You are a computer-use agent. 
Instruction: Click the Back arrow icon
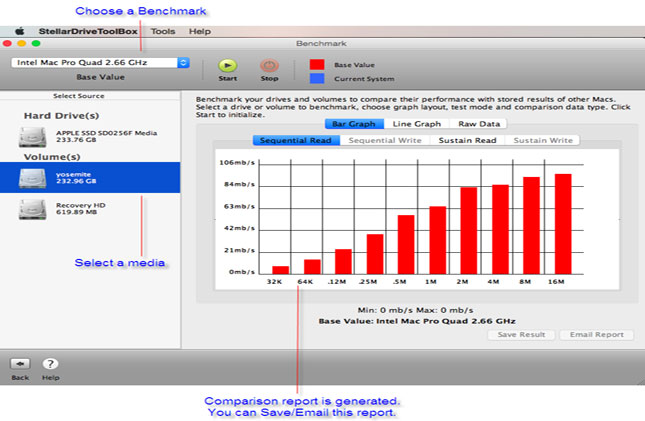point(20,364)
